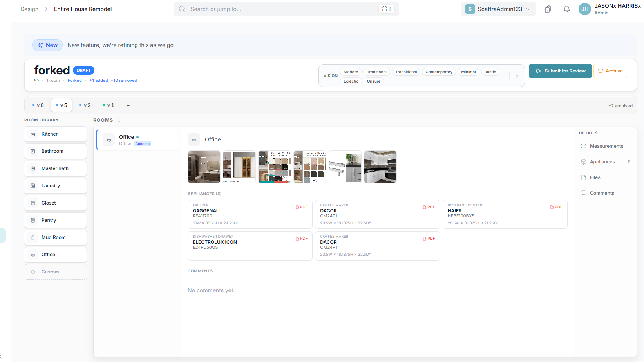
Task: Click the Master Bath room icon
Action: 33,168
